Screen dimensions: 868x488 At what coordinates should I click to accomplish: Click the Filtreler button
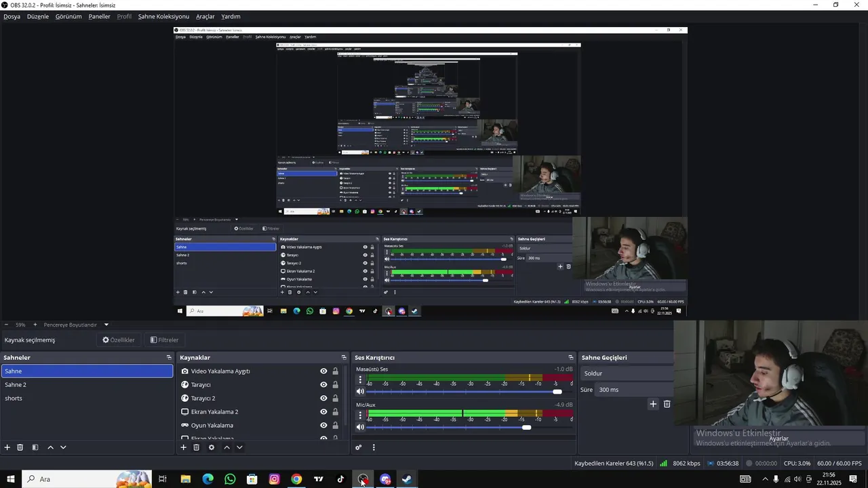[164, 340]
